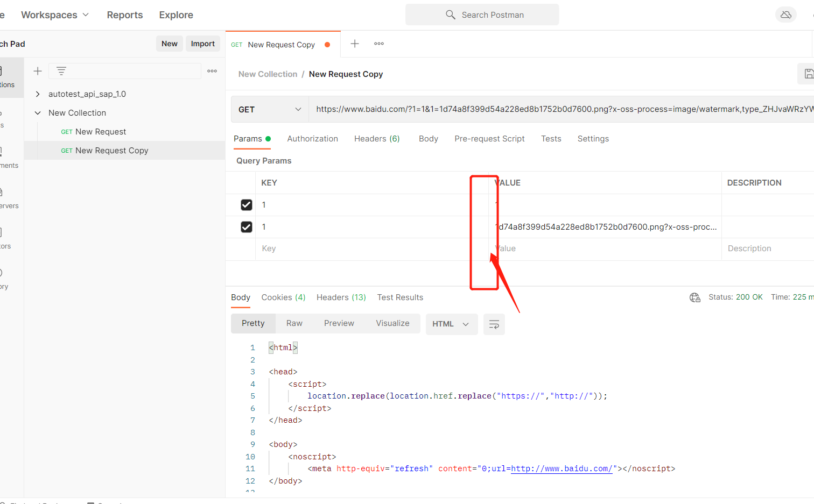
Task: Expand autotest_api_sap_1.0 collection
Action: tap(38, 94)
